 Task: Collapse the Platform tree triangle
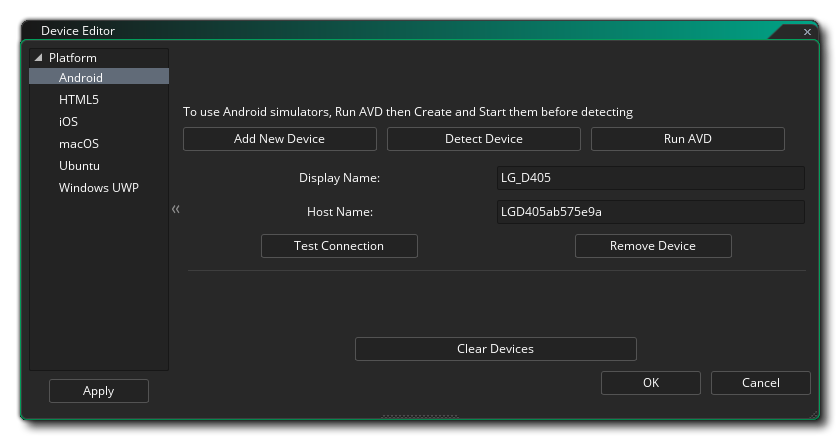tap(39, 58)
